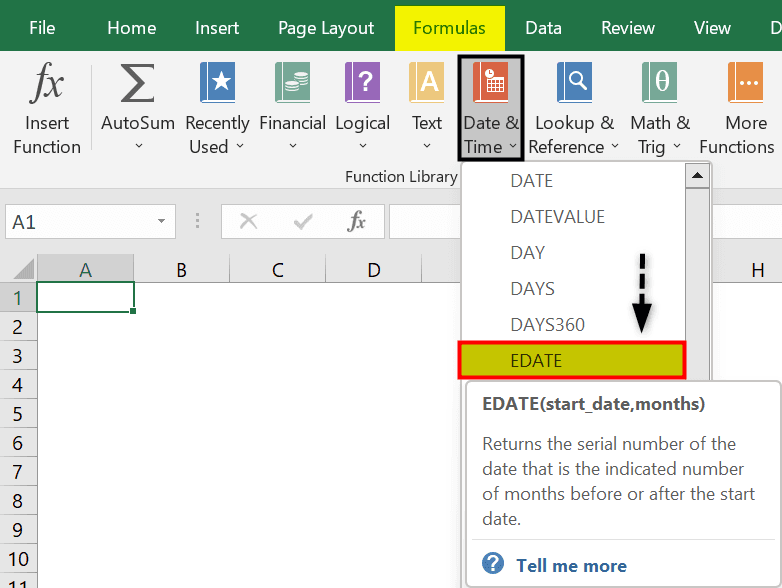Viewport: 782px width, 588px height.
Task: Choose DAYS from the function list
Action: tap(574, 289)
